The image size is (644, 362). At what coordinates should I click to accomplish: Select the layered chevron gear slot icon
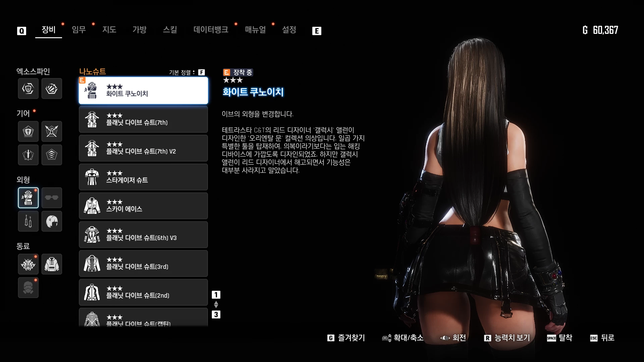point(52,155)
